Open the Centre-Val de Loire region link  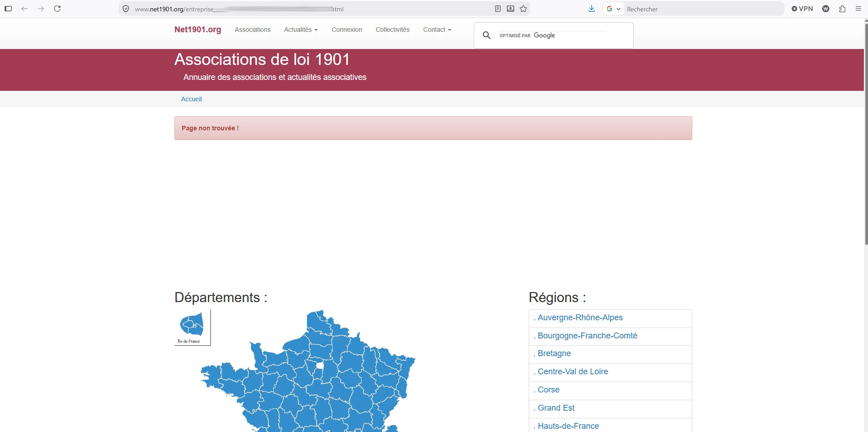[x=573, y=372]
